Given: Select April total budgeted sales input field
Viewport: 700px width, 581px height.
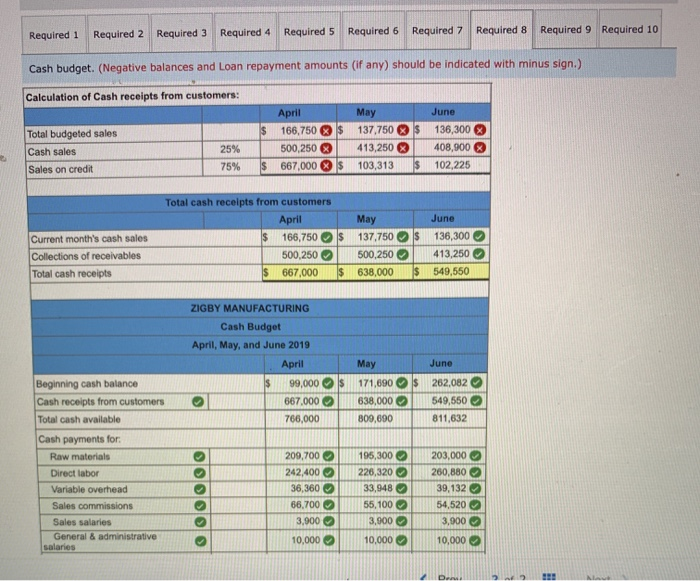Looking at the screenshot, I should (298, 131).
